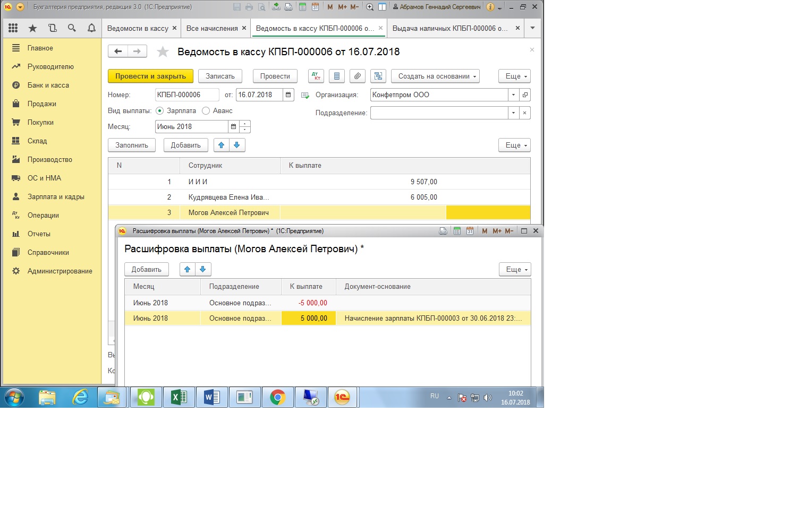Click the Начисление зарплаты КПБП-000003 base document cell
The image size is (798, 532).
pos(433,318)
